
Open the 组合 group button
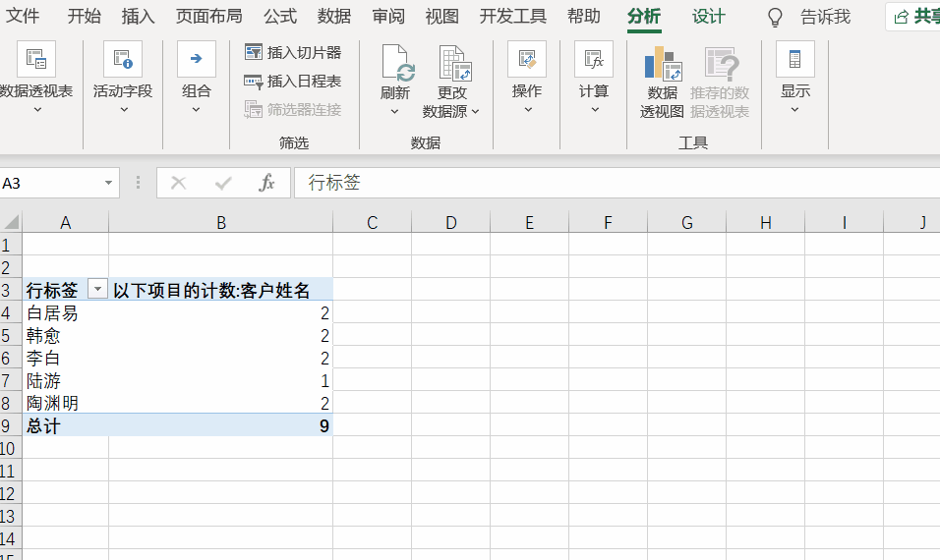click(x=196, y=78)
